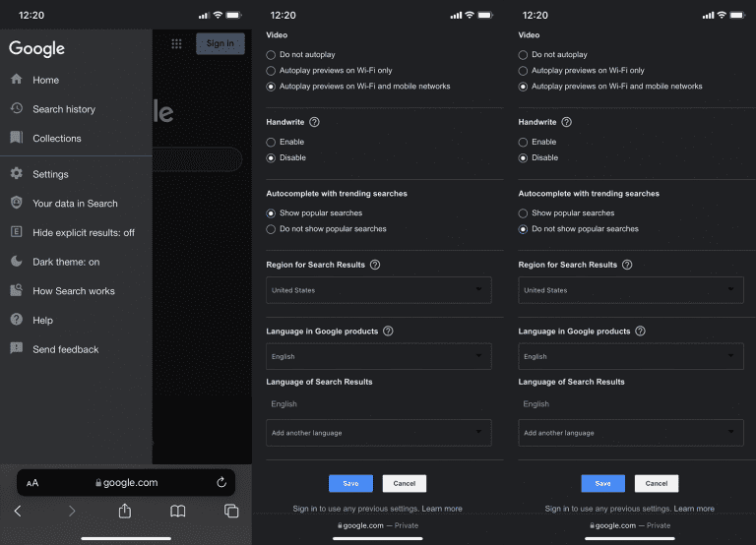Select 'Do not autoplay' on middle screen

tap(272, 55)
